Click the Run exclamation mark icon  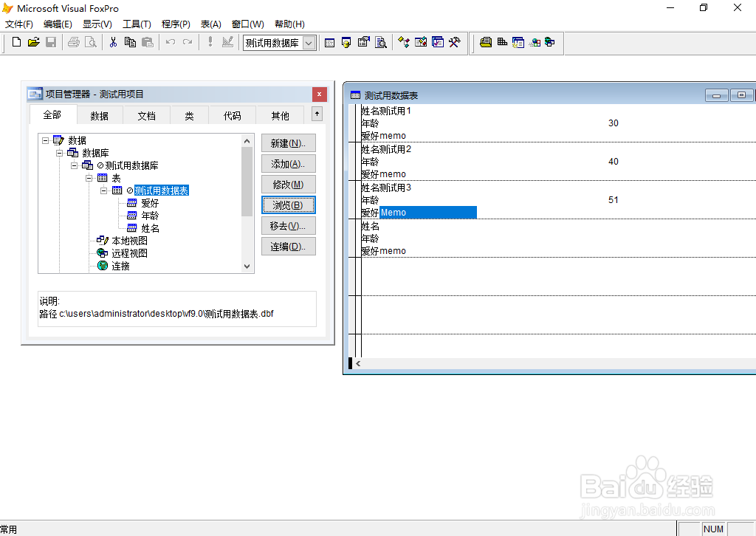[x=210, y=42]
